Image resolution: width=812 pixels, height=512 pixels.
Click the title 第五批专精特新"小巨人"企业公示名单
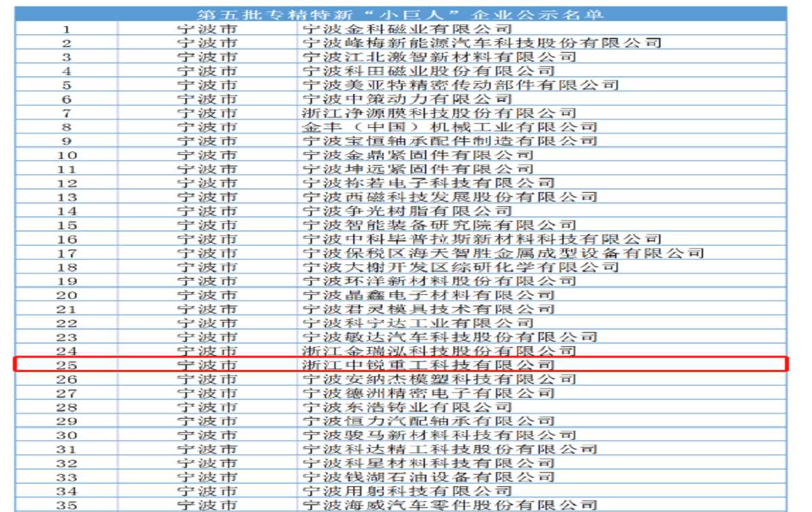[401, 14]
